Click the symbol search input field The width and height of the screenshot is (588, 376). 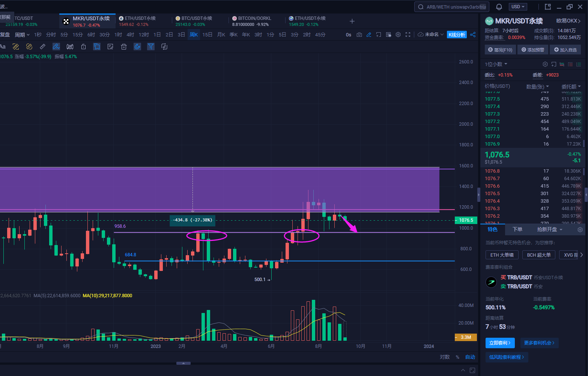451,7
